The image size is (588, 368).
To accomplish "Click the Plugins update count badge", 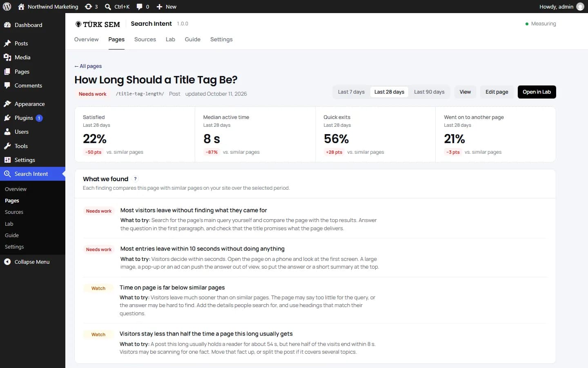I will click(x=39, y=118).
